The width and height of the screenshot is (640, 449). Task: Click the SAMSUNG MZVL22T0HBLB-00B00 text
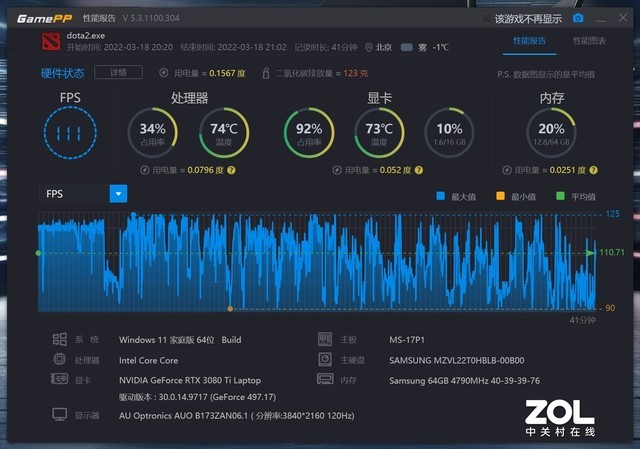(457, 360)
